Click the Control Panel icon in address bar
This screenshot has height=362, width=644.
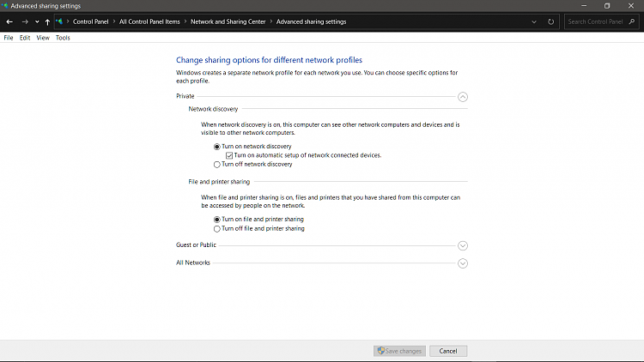(x=59, y=21)
